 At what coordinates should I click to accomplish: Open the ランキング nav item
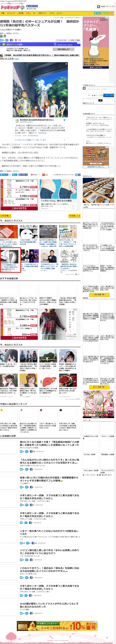point(11,13)
